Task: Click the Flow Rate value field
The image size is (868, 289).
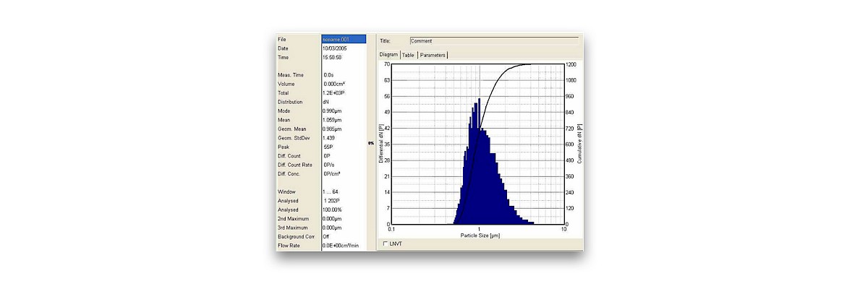Action: click(340, 246)
